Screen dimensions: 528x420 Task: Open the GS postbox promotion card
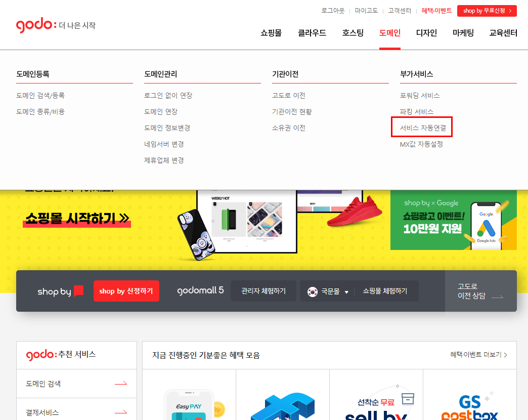click(x=470, y=395)
